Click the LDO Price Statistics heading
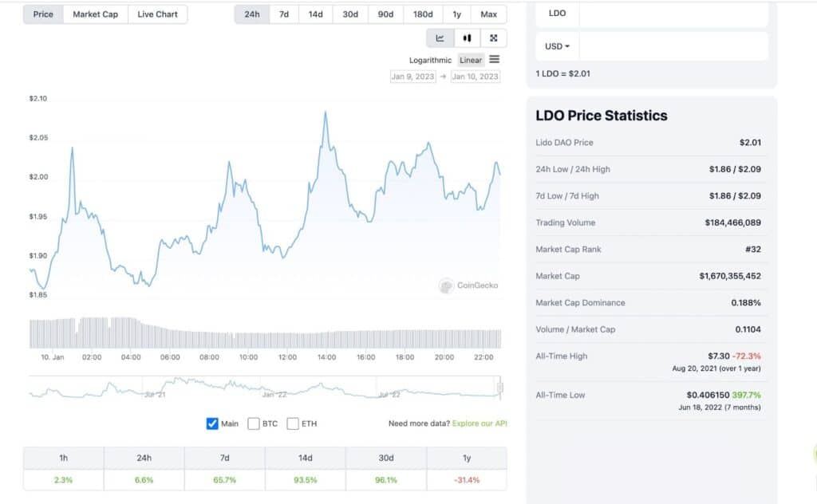 pos(602,116)
